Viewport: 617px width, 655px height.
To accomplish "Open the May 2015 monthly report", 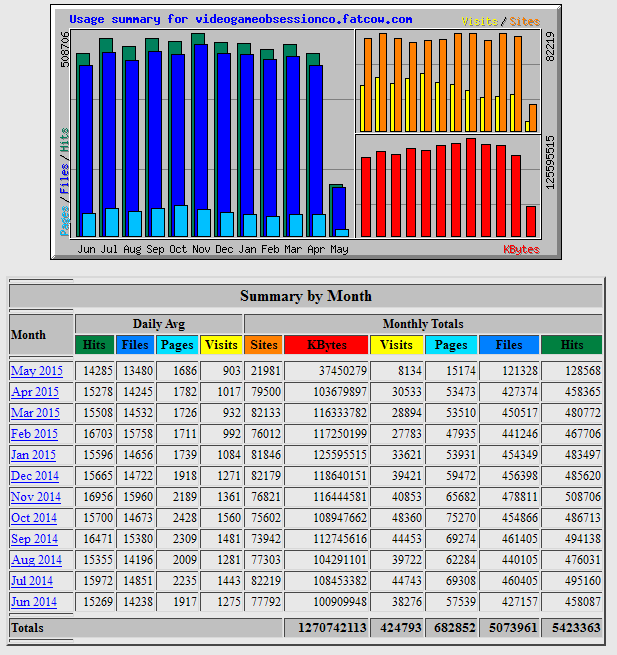I will coord(37,371).
